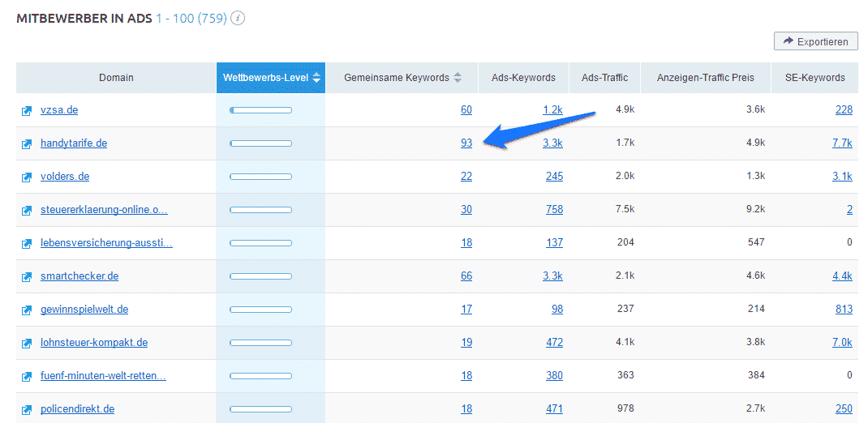Open Ads-Keywords 137 value
This screenshot has height=423, width=868.
[x=554, y=243]
